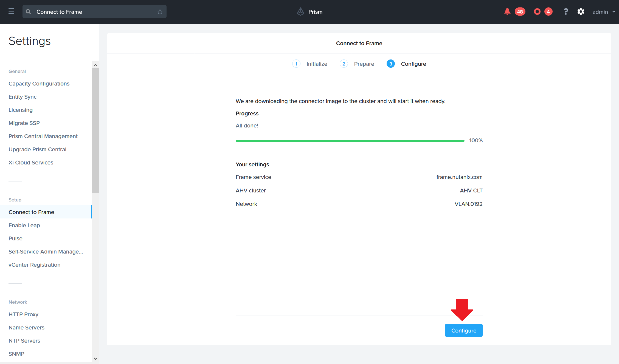Open Capacity Configurations settings

pos(39,84)
